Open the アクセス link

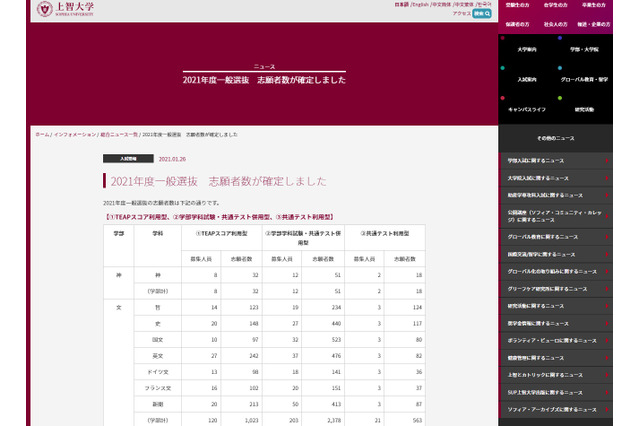(462, 13)
